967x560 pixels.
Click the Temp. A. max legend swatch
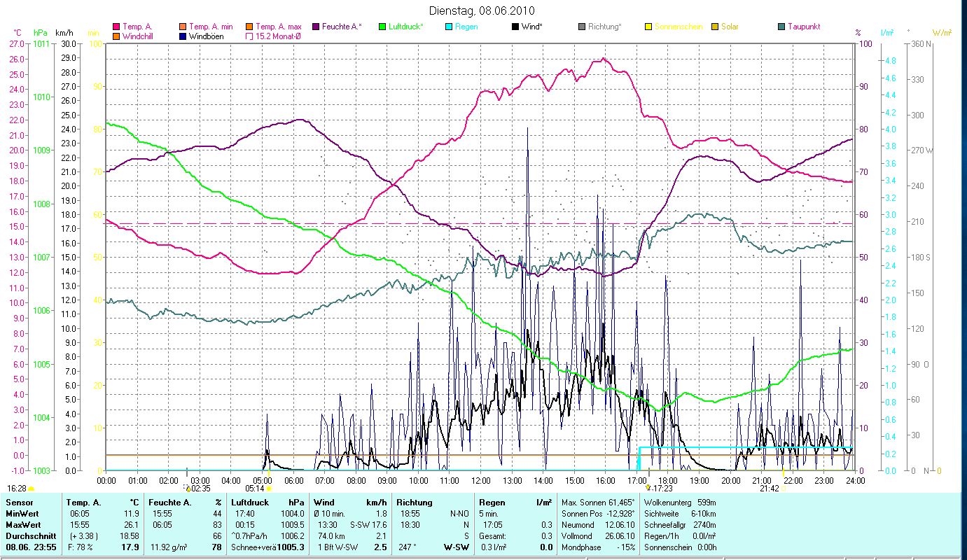pyautogui.click(x=249, y=27)
